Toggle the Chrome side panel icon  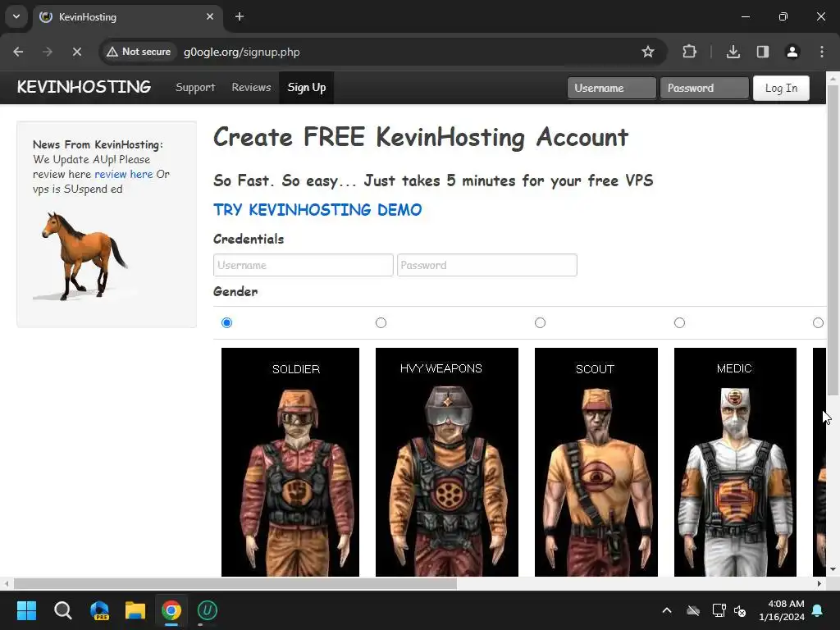click(762, 52)
